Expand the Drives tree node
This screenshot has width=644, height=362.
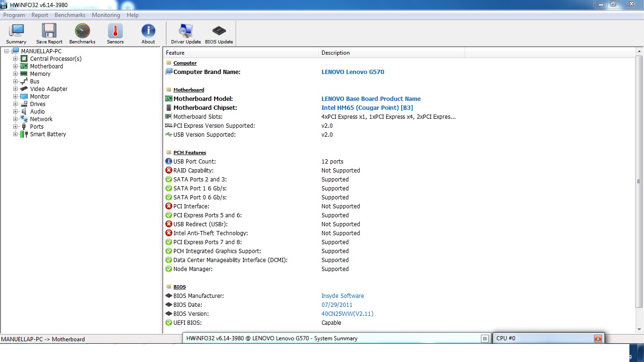(x=16, y=104)
